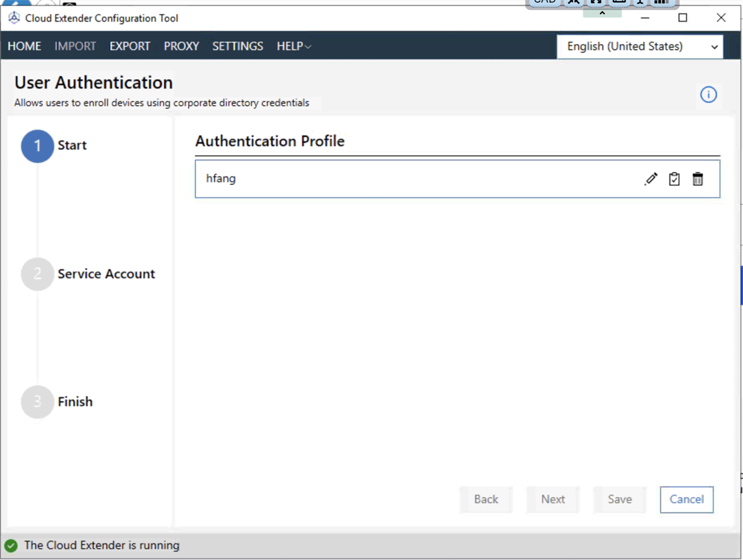
Task: Delete the hfang profile with the trash icon
Action: pyautogui.click(x=698, y=179)
